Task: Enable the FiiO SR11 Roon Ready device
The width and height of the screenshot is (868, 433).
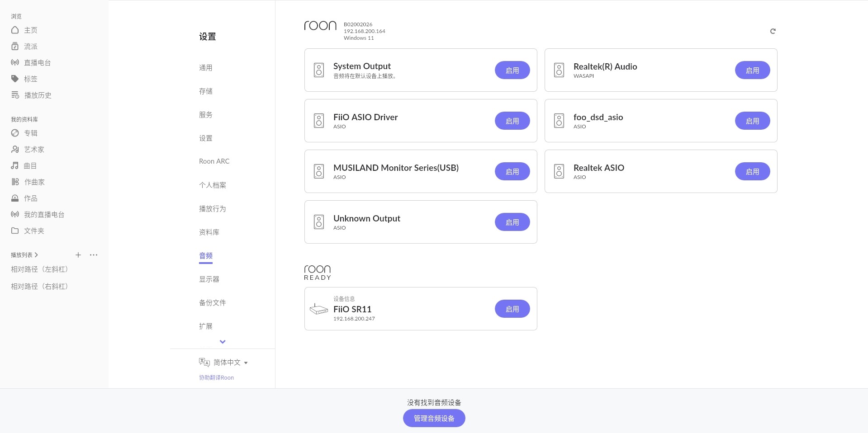Action: (x=512, y=309)
